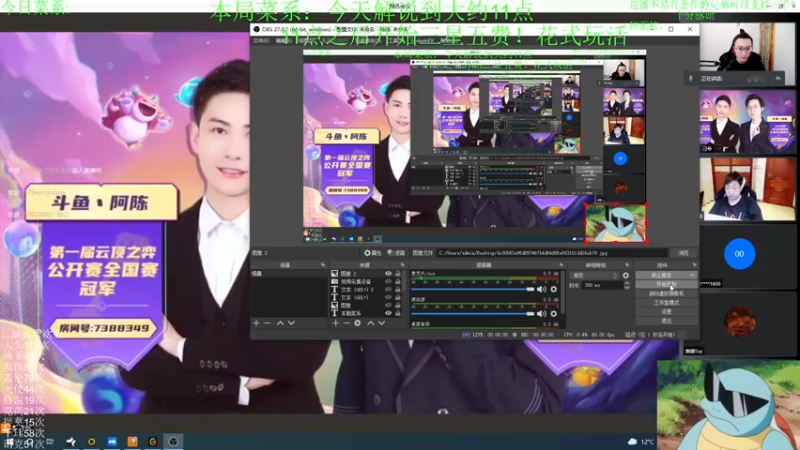The height and width of the screenshot is (450, 800).
Task: Toggle lock on 本局菜系 source
Action: pos(398,313)
